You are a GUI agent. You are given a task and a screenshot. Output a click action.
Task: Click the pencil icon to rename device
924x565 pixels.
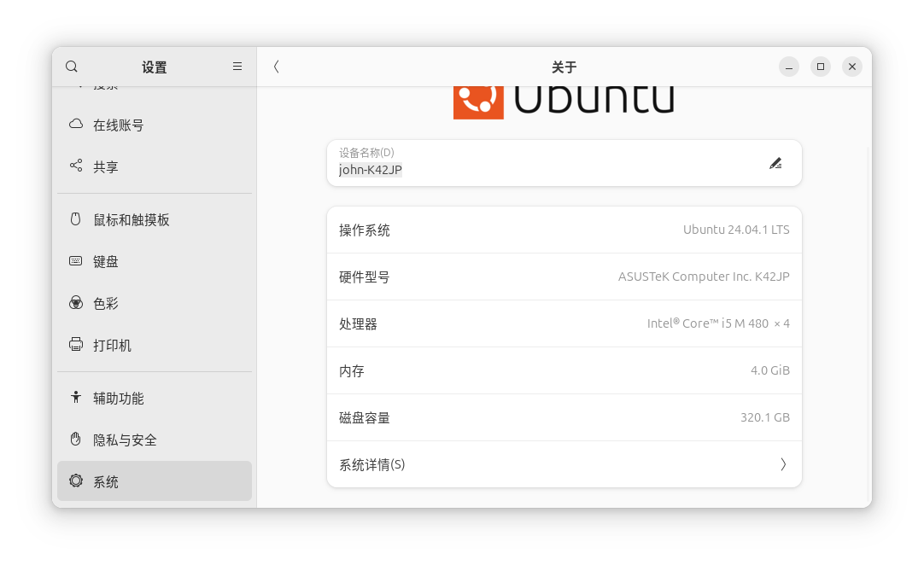[x=775, y=163]
